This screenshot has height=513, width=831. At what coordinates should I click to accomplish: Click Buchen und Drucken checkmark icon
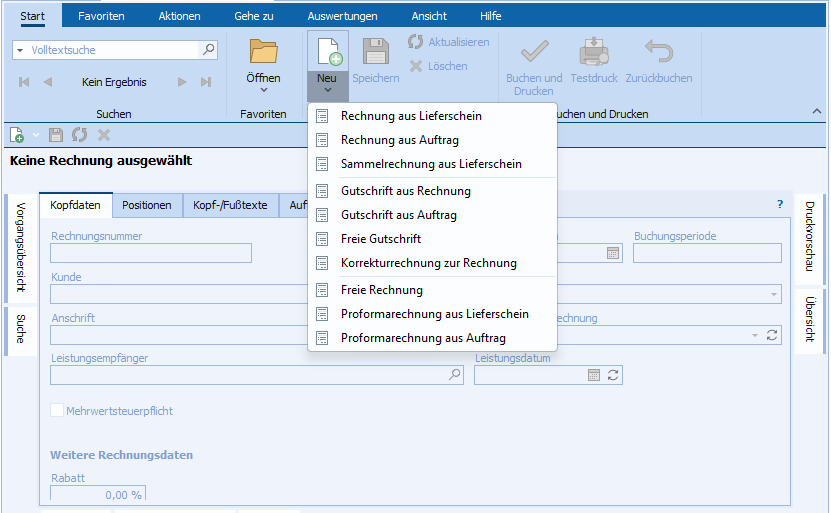pyautogui.click(x=534, y=51)
